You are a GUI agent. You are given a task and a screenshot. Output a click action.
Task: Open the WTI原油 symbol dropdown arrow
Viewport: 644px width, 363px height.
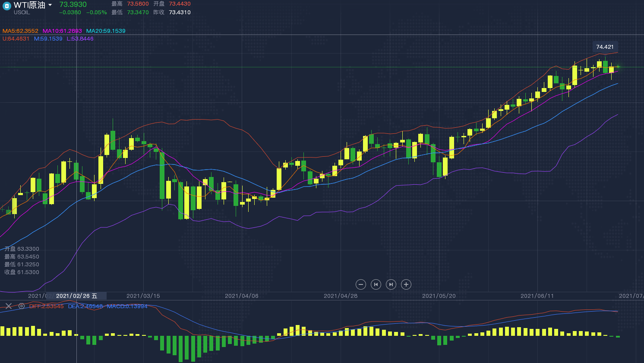(50, 5)
